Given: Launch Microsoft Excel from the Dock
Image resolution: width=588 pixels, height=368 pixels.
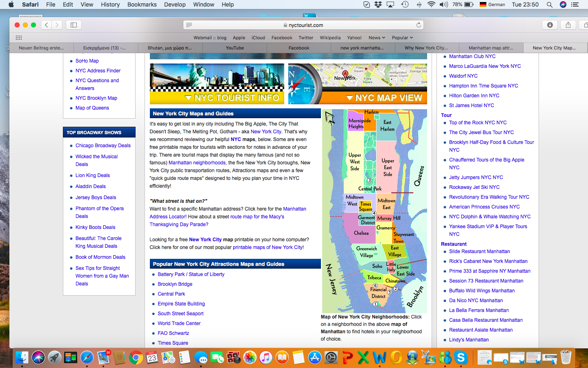Looking at the screenshot, I should pyautogui.click(x=363, y=357).
